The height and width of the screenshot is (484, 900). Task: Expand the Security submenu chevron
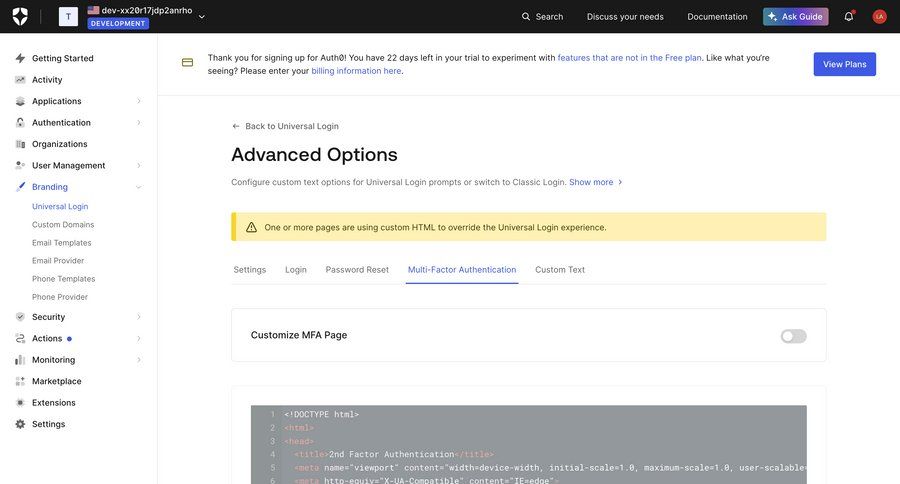coord(139,317)
